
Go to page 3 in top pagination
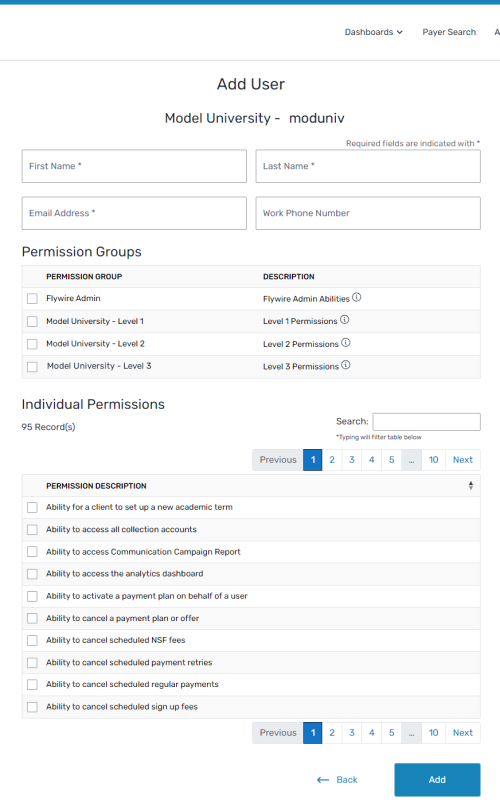pyautogui.click(x=352, y=460)
